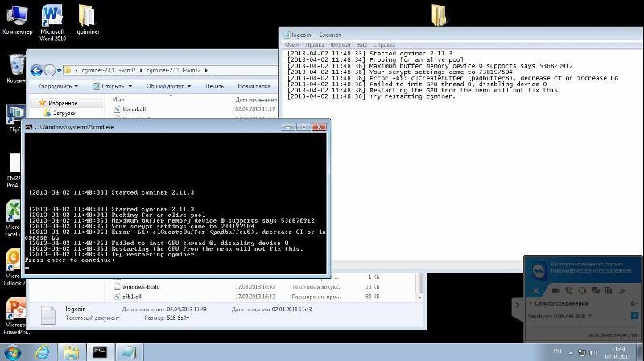
Task: Click the cmd.exe title bar icon
Action: pos(29,127)
